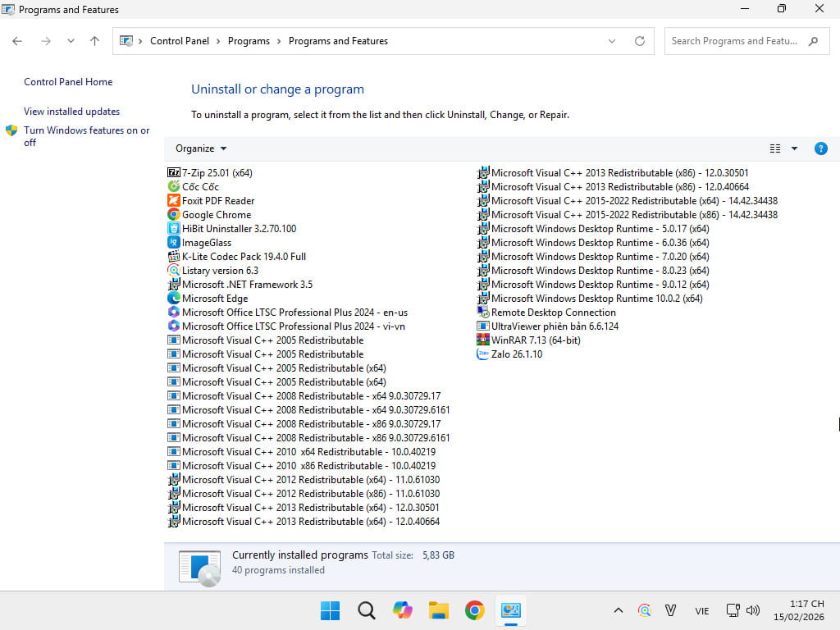Click the HiBit Uninstaller icon
Image resolution: width=840 pixels, height=630 pixels.
[x=174, y=228]
